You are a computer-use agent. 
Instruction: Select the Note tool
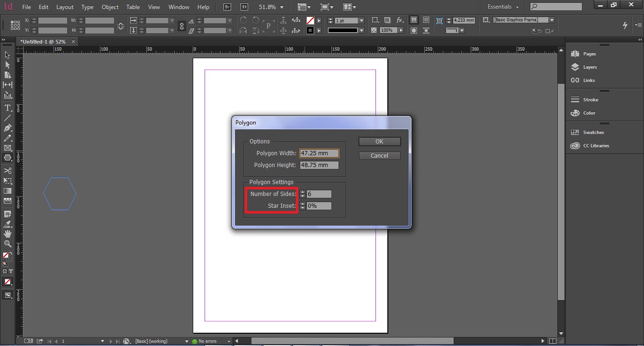tap(8, 214)
